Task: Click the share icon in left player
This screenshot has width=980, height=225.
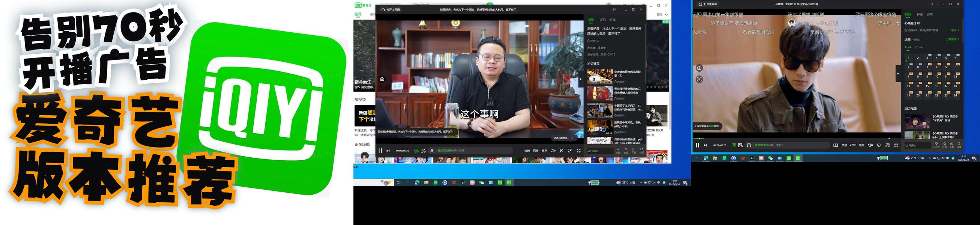Action: tap(642, 149)
